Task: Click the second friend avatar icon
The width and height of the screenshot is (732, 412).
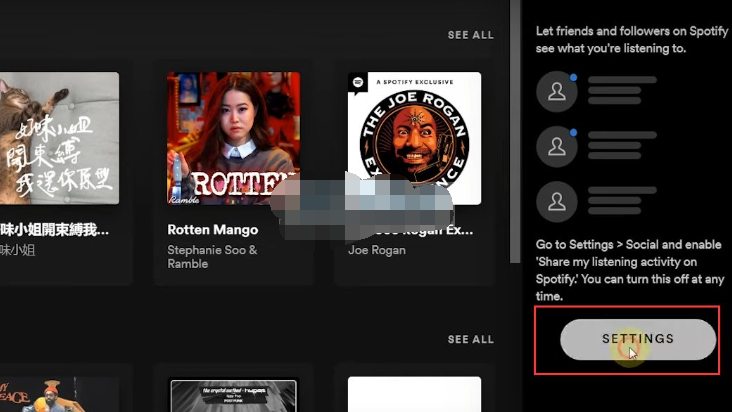Action: (557, 147)
